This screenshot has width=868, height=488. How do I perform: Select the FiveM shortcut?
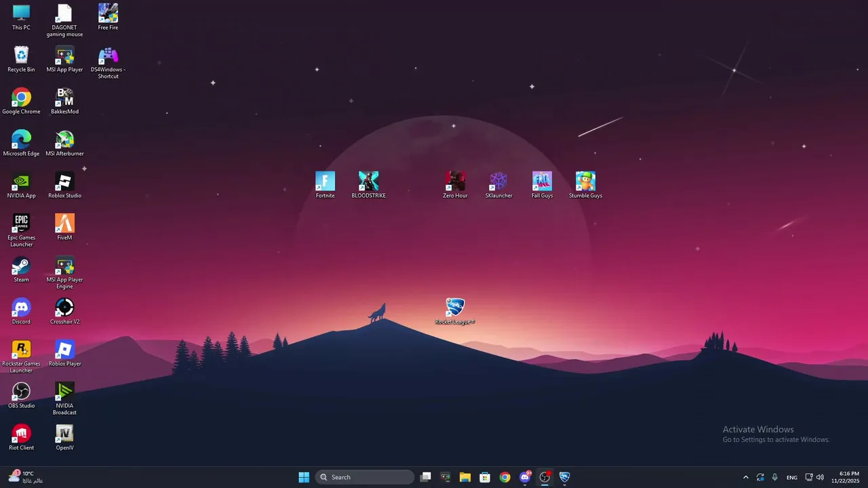click(x=64, y=228)
